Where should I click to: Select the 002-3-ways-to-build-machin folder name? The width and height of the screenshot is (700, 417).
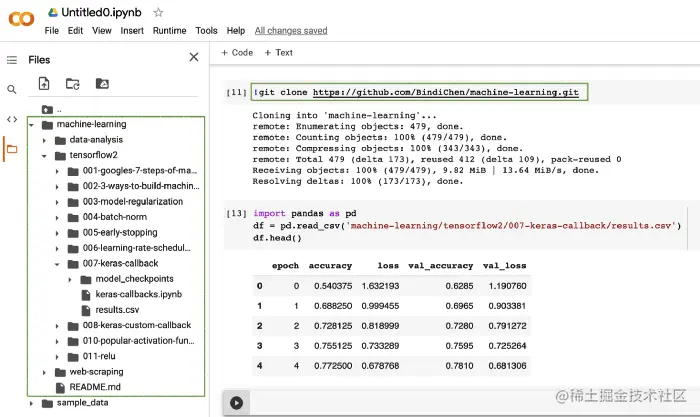141,186
